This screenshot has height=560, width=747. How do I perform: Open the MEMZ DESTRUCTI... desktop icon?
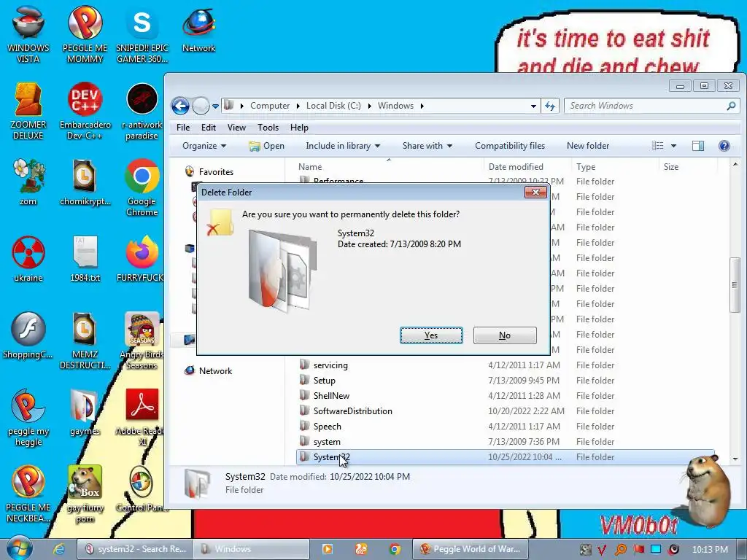[85, 341]
